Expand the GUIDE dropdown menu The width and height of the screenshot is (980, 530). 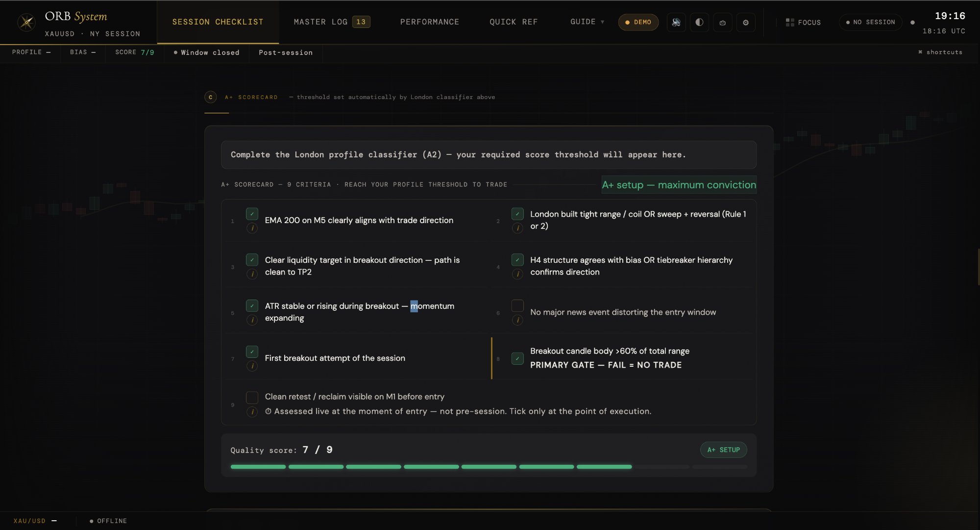587,22
